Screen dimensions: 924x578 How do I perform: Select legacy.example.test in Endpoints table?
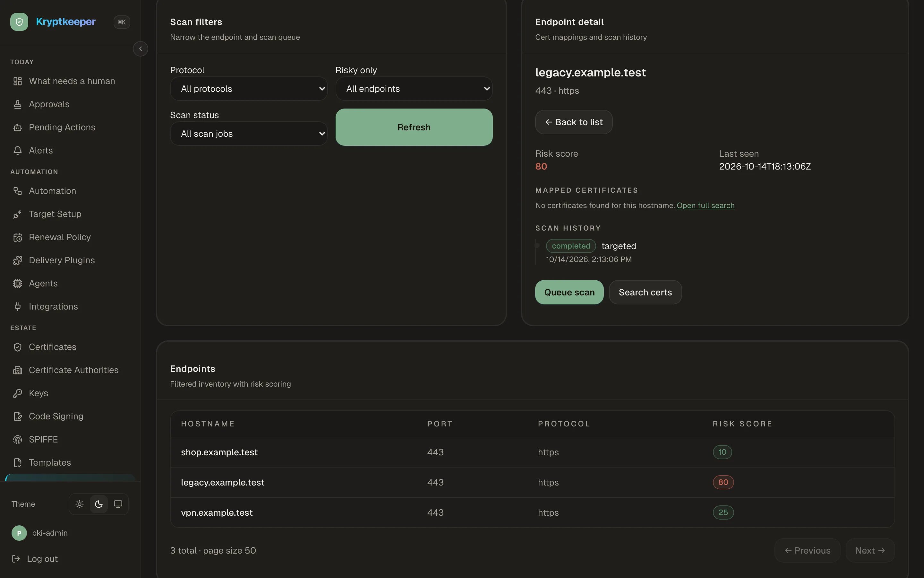[532, 482]
